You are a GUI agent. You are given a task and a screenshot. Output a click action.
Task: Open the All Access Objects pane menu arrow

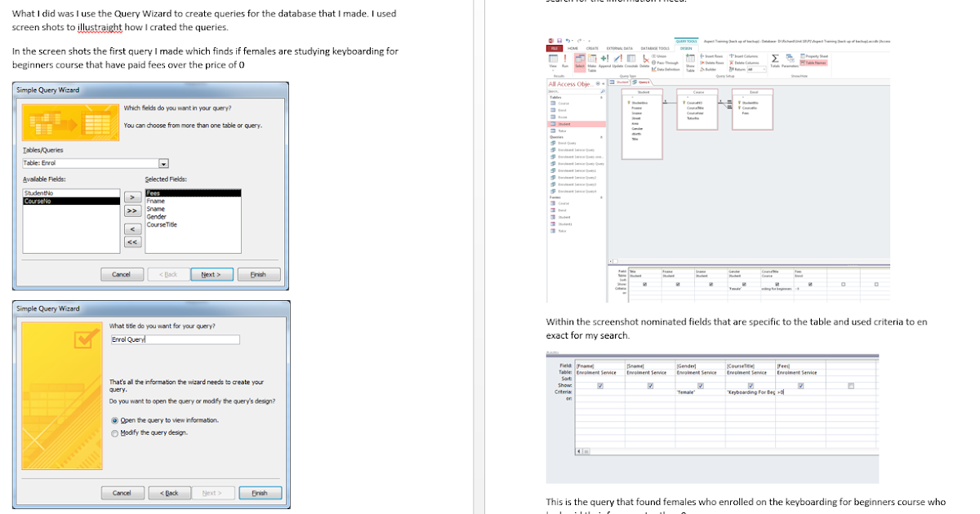[x=598, y=84]
